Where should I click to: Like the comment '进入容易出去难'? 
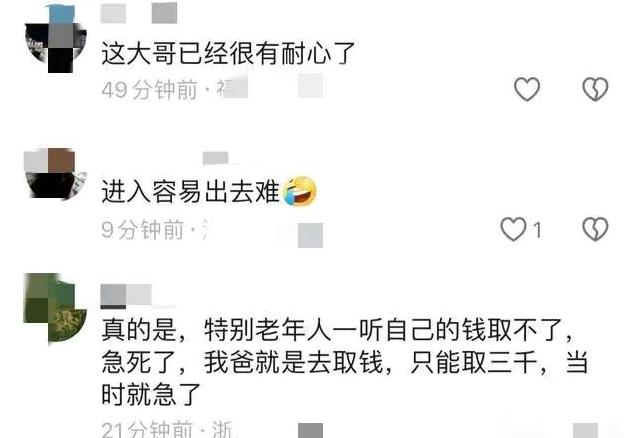[x=514, y=229]
